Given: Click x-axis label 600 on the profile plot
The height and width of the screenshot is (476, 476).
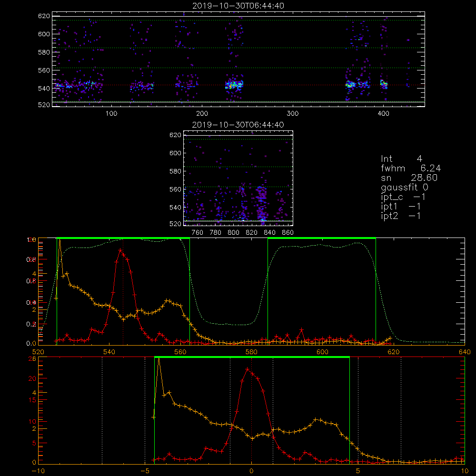Looking at the screenshot, I should tap(322, 352).
